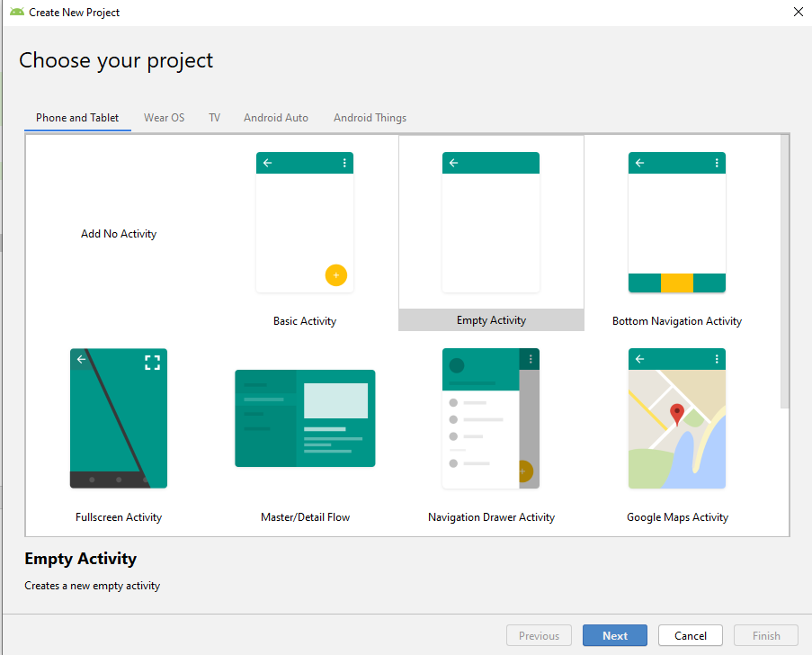This screenshot has width=812, height=655.
Task: Select the Basic Activity template thumbnail
Action: pyautogui.click(x=305, y=222)
